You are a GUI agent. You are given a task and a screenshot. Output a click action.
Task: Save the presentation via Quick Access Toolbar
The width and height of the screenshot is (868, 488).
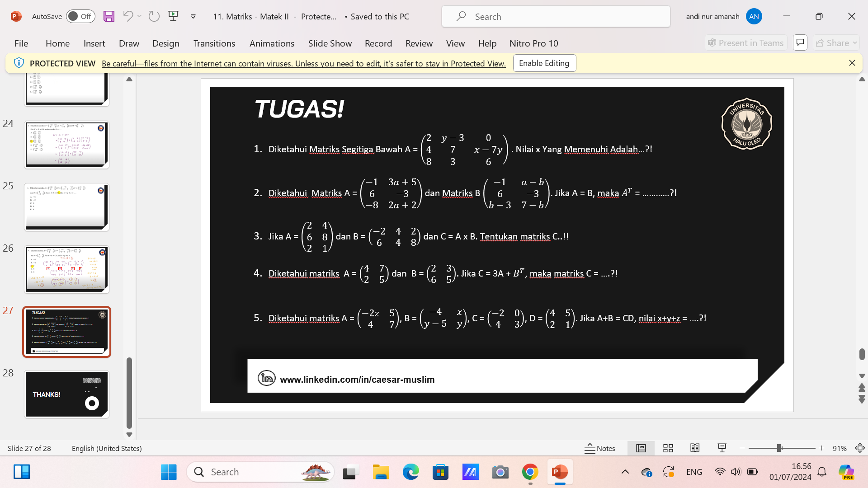pyautogui.click(x=108, y=16)
